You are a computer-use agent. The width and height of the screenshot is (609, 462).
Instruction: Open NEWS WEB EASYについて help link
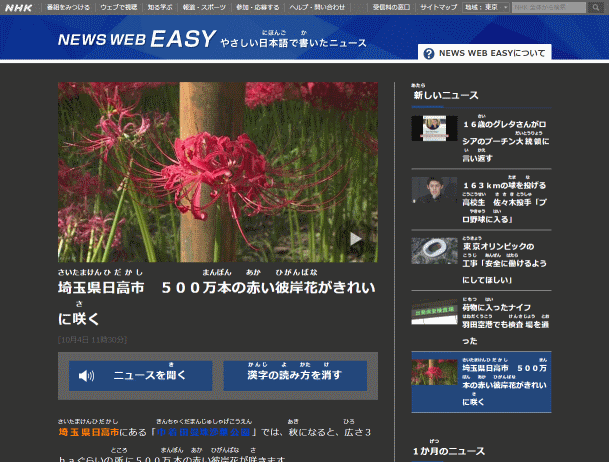[485, 53]
